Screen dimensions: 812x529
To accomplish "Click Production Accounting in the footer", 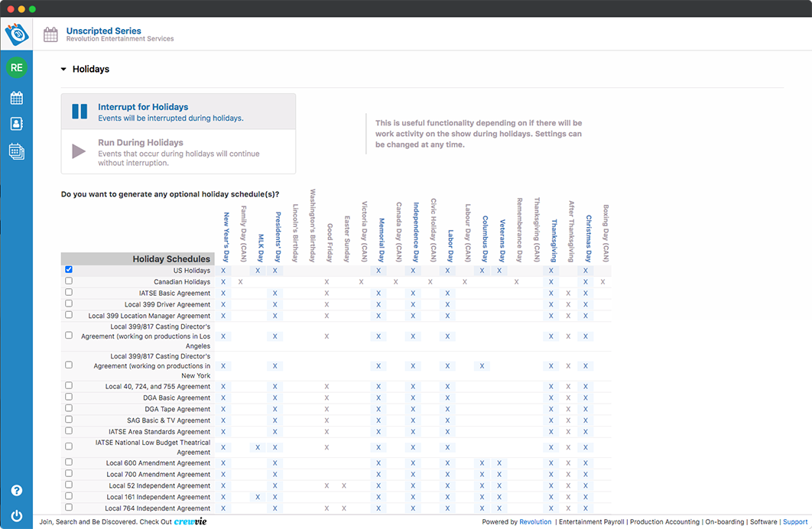I will (x=664, y=522).
